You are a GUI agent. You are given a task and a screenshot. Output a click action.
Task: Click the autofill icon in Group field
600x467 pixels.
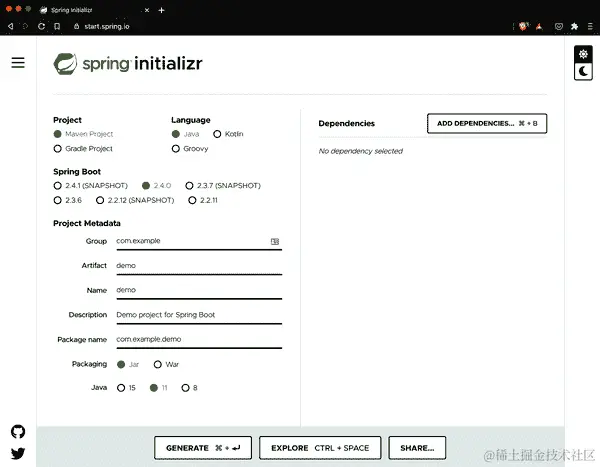pos(275,241)
